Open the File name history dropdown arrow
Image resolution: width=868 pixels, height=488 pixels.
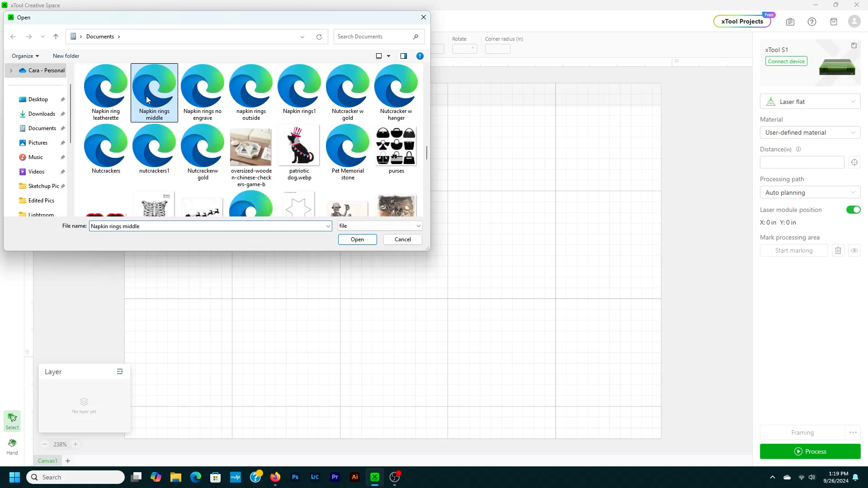[328, 226]
